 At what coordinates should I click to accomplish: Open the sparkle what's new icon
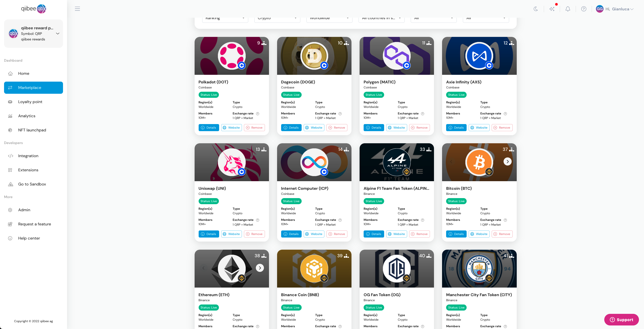(x=552, y=9)
